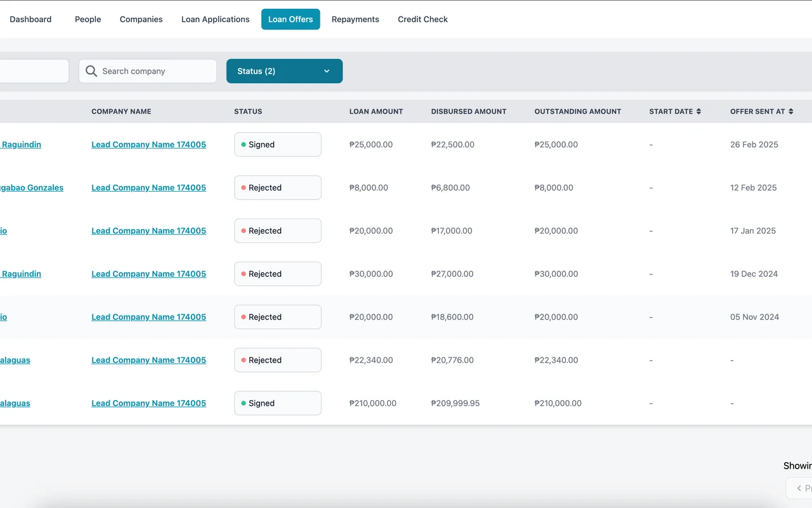812x508 pixels.
Task: Open status dropdown for ₱210,000.00 Signed offer
Action: tap(278, 403)
